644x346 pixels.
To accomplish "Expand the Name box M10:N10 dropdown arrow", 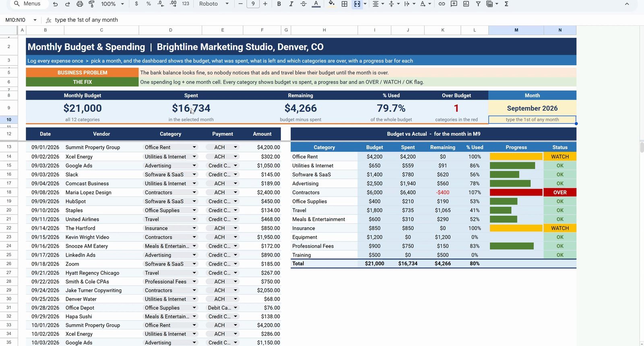I will coord(35,20).
